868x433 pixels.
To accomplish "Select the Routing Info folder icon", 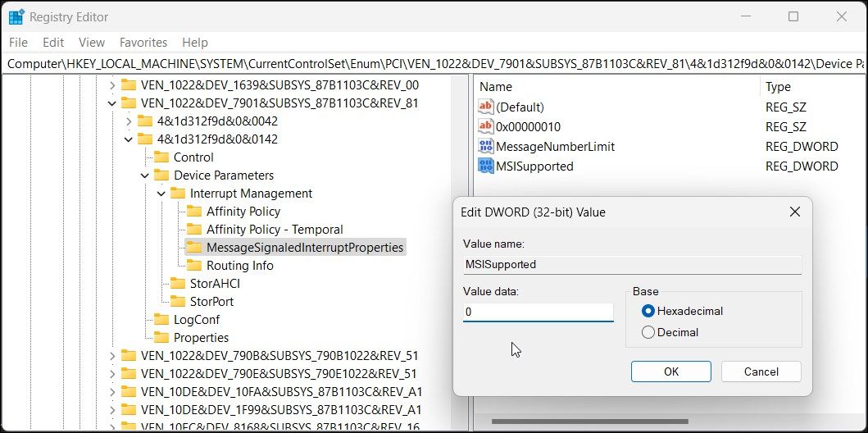I will pos(193,266).
